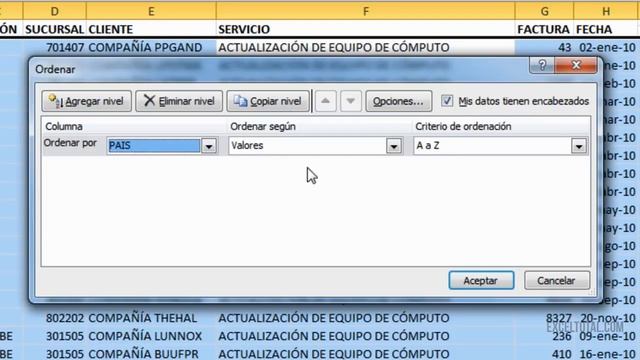Viewport: 640px width, 360px height.
Task: Select date cell 02-ene-10
Action: [607, 48]
